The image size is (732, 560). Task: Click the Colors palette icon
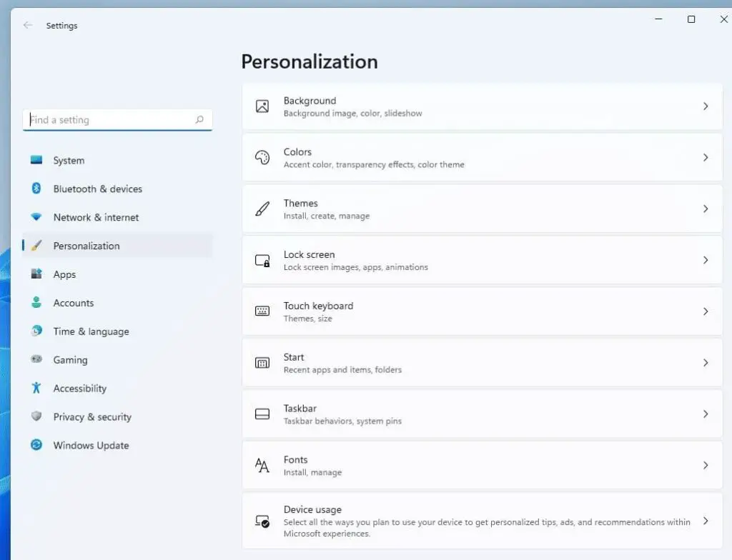[262, 158]
